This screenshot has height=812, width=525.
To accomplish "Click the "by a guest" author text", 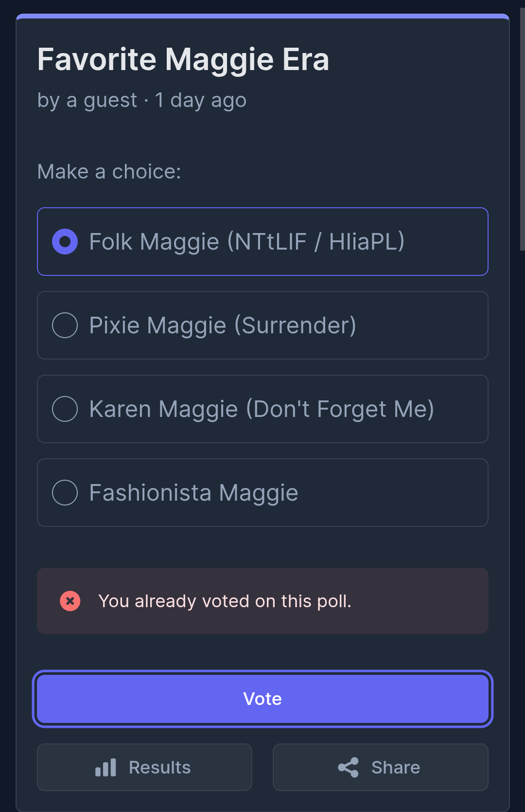I will pos(87,101).
